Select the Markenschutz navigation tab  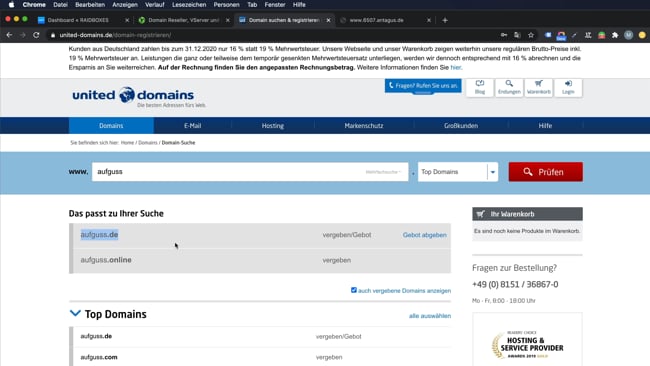(x=364, y=126)
